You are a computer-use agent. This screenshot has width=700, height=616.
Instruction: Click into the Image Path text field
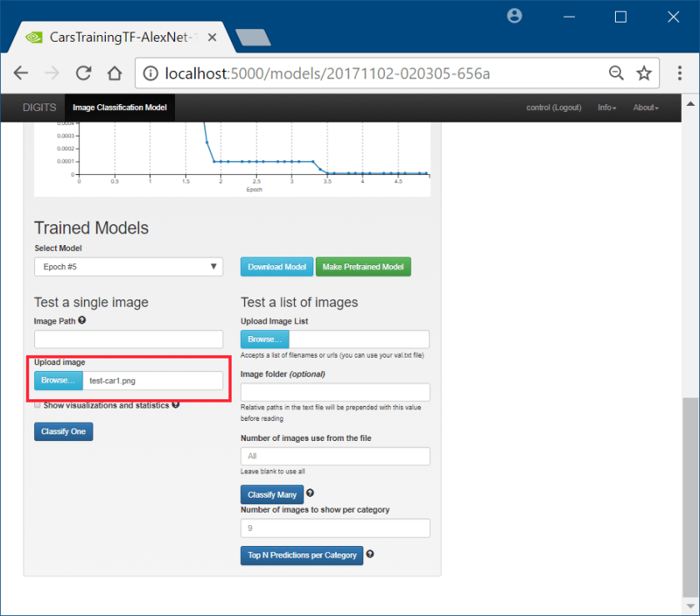pyautogui.click(x=128, y=339)
